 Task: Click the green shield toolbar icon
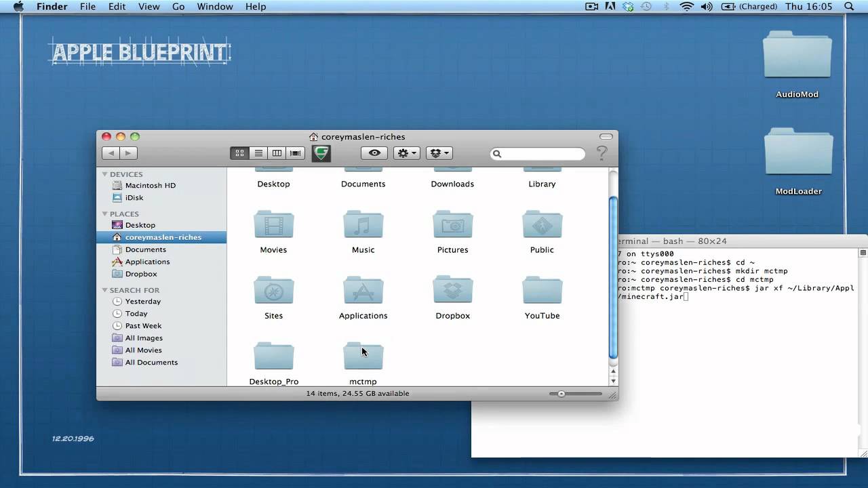(x=321, y=153)
